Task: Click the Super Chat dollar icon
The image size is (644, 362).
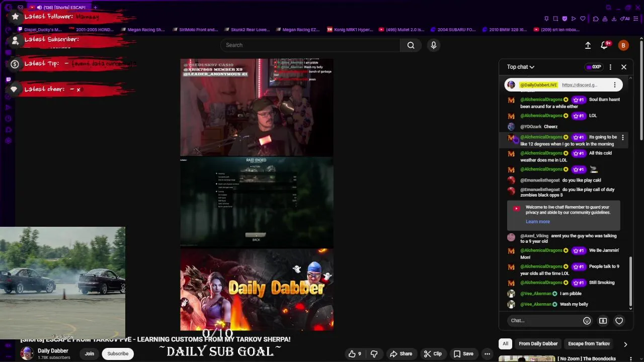Action: [x=603, y=321]
